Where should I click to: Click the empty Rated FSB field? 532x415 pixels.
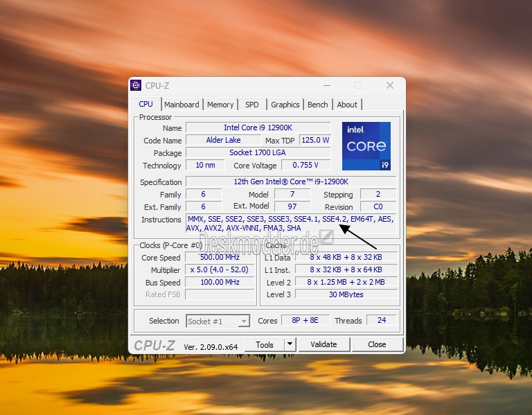[x=220, y=294]
